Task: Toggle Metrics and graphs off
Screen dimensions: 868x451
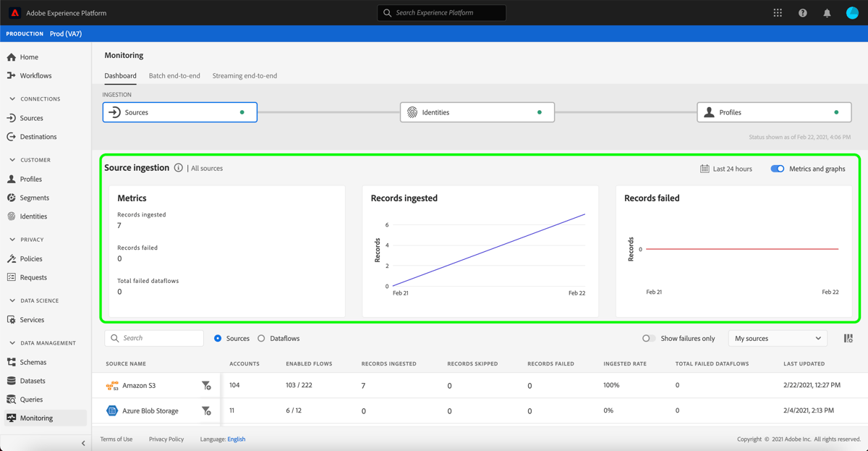Action: click(778, 168)
